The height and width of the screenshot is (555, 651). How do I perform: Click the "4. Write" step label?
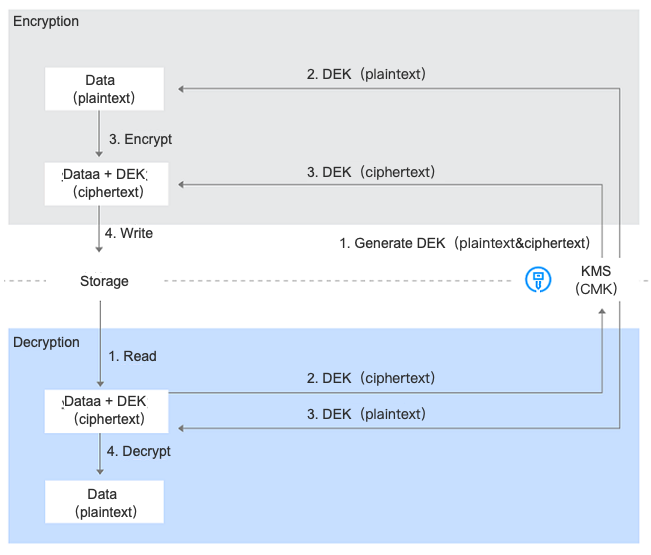(129, 233)
